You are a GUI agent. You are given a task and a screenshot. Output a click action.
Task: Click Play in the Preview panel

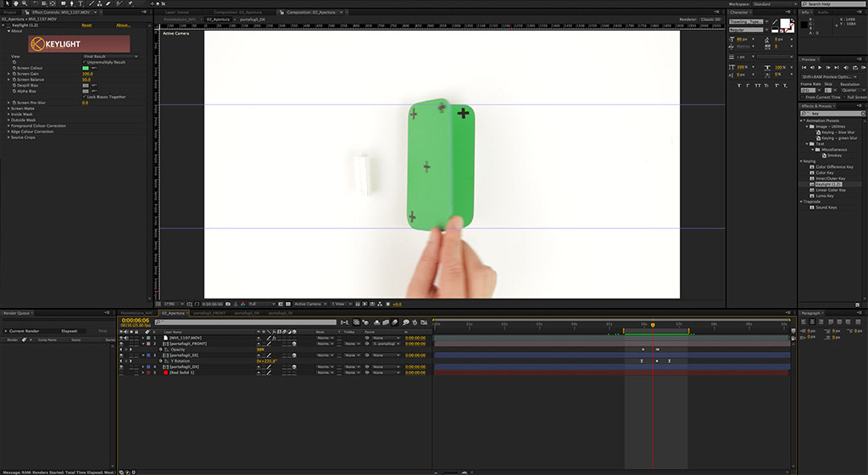pyautogui.click(x=820, y=68)
